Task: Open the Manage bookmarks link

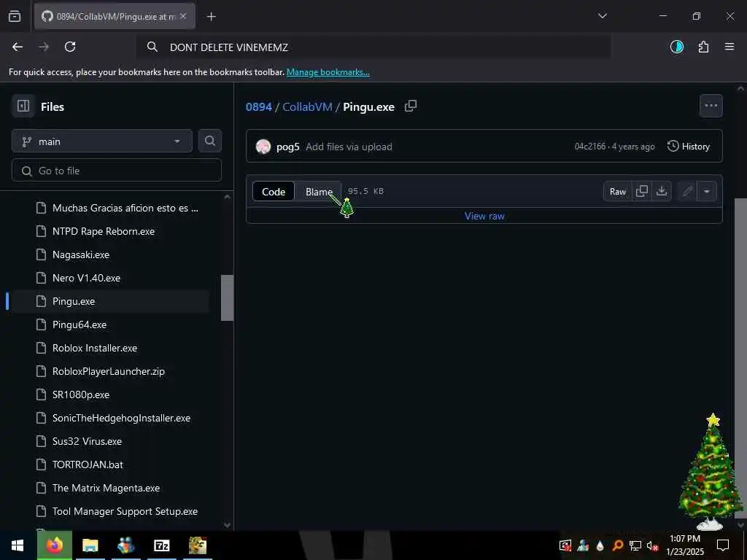Action: pyautogui.click(x=328, y=72)
